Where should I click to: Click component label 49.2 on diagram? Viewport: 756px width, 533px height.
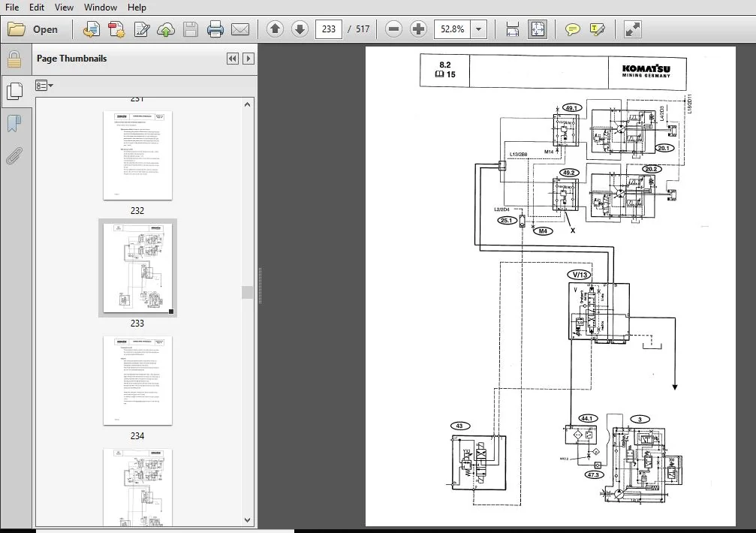[569, 173]
